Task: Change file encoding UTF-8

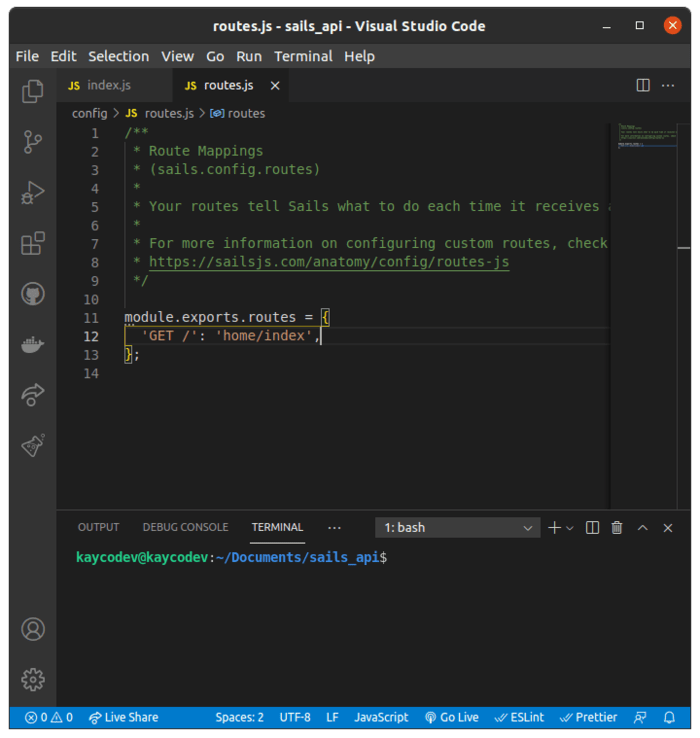Action: pos(295,717)
